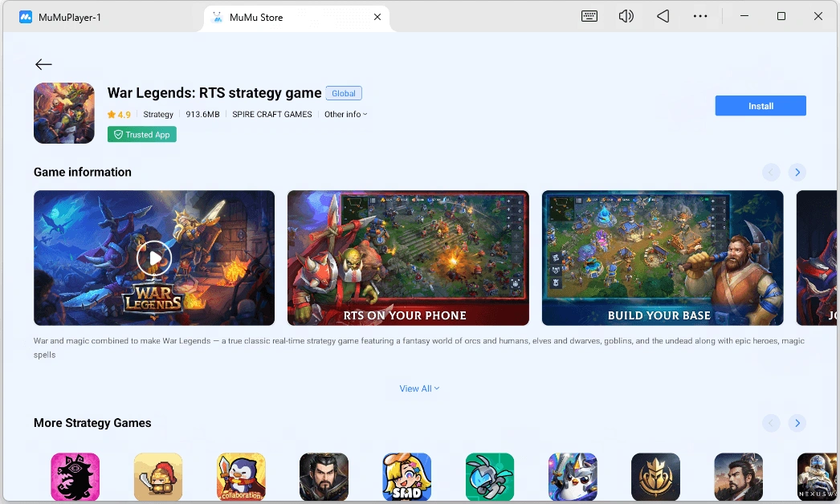Maximize the MuMuPlayer window
Screen dimensions: 840x504
[781, 16]
